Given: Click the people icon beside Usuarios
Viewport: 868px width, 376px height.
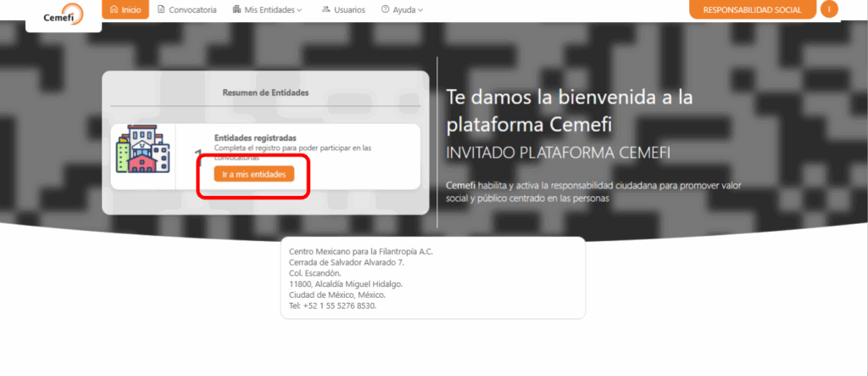Looking at the screenshot, I should 326,10.
